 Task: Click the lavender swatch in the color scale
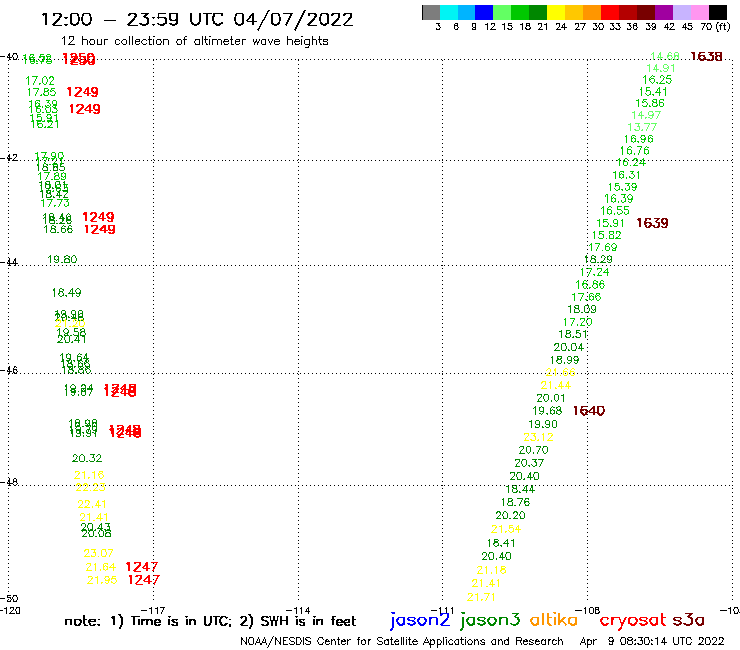tap(681, 12)
